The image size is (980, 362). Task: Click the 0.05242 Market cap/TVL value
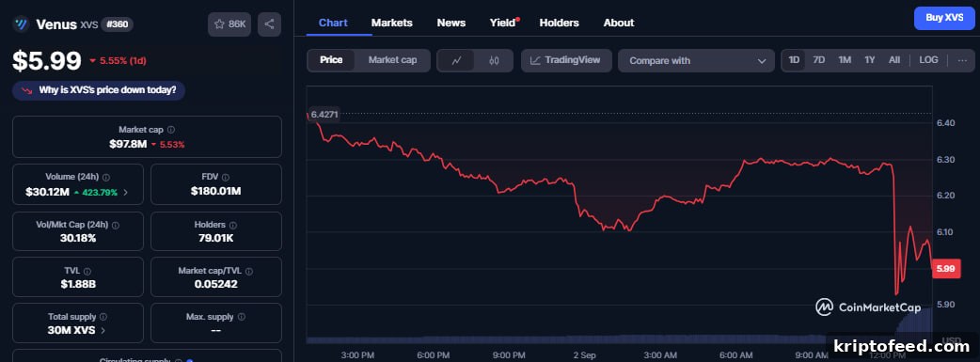215,285
